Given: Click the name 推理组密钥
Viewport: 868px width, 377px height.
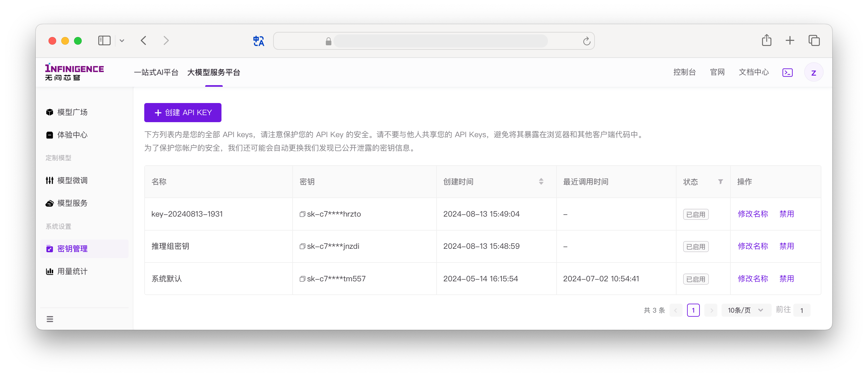Looking at the screenshot, I should tap(170, 246).
